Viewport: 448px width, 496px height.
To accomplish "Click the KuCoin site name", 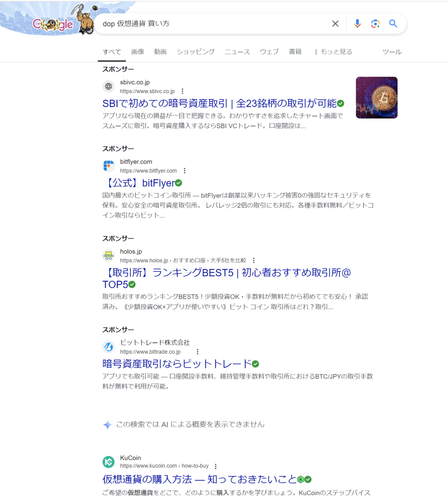I will 130,458.
